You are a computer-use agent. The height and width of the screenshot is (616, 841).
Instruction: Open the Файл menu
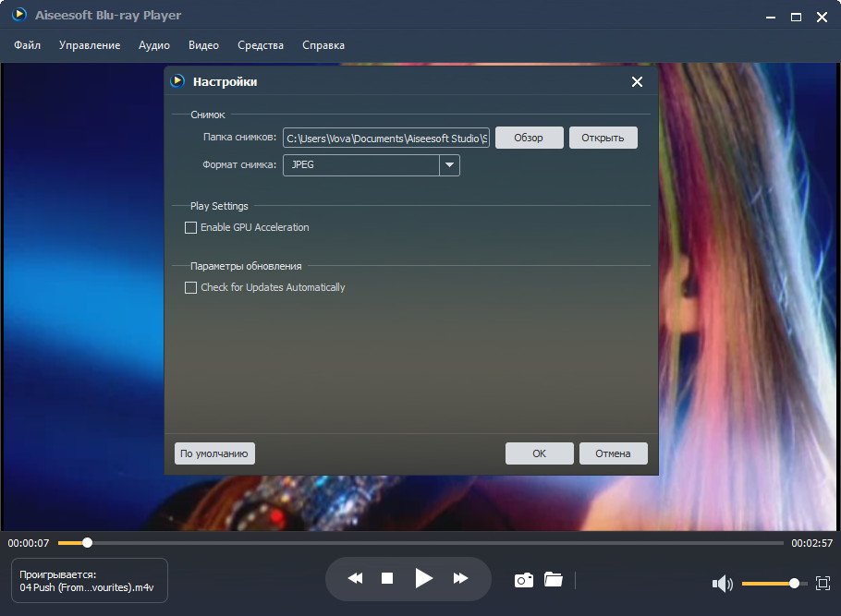[x=28, y=45]
